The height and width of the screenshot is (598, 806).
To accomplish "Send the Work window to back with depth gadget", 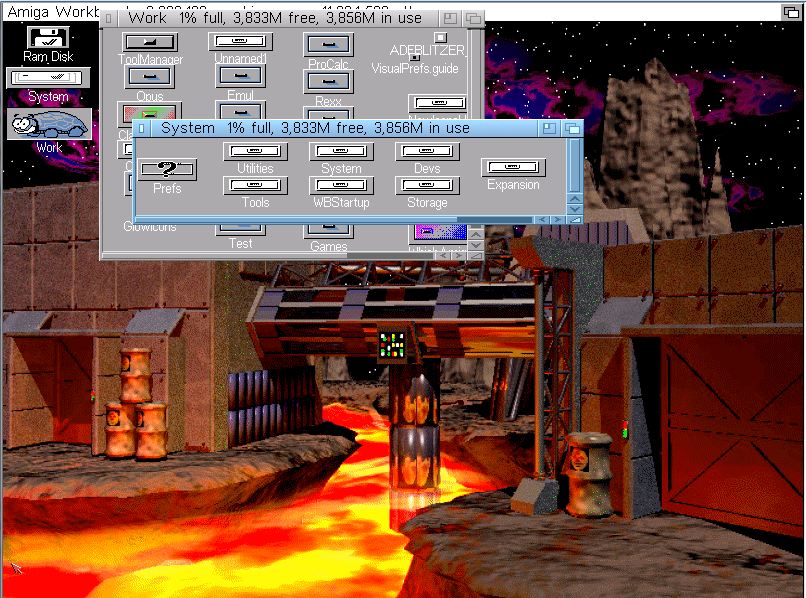I will pos(473,19).
